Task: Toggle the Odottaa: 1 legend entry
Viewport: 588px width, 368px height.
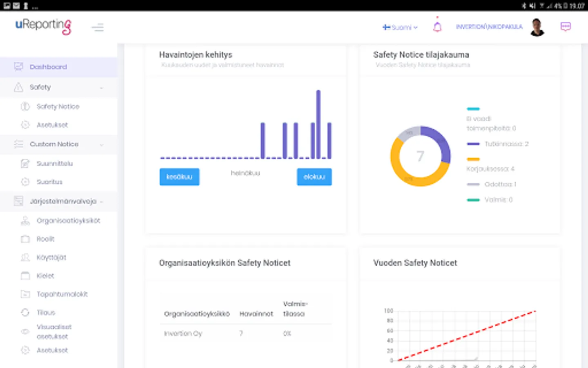Action: tap(492, 184)
